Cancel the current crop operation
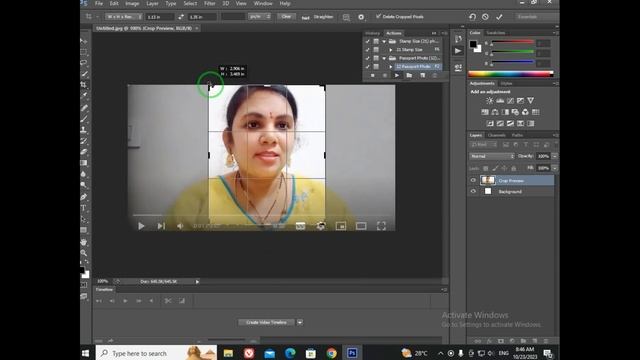 click(x=485, y=17)
